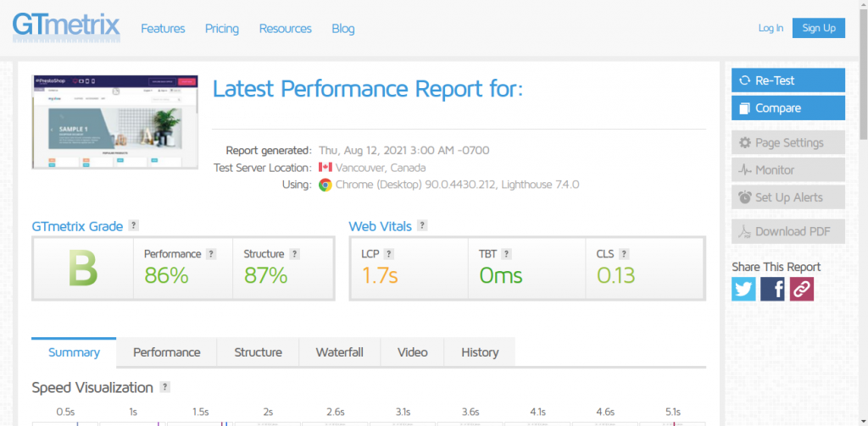Click the report generated date text

(404, 151)
